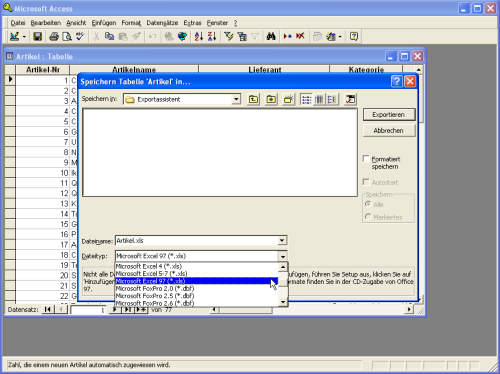The image size is (500, 374).
Task: Click the Abbrechen button
Action: tap(389, 131)
